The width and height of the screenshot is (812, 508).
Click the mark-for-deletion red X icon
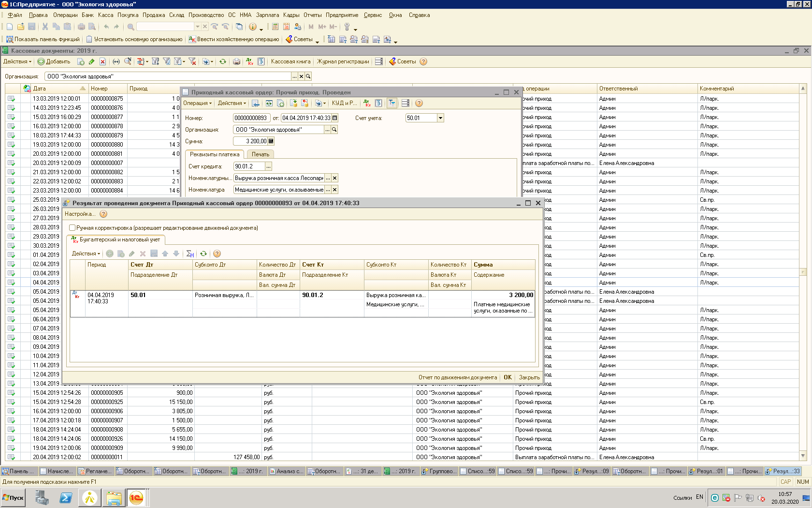(x=102, y=61)
